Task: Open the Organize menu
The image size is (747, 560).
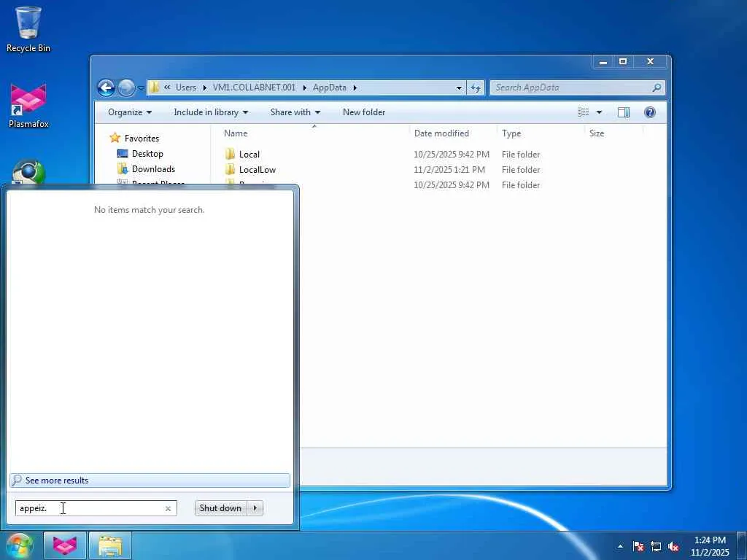Action: (x=130, y=112)
